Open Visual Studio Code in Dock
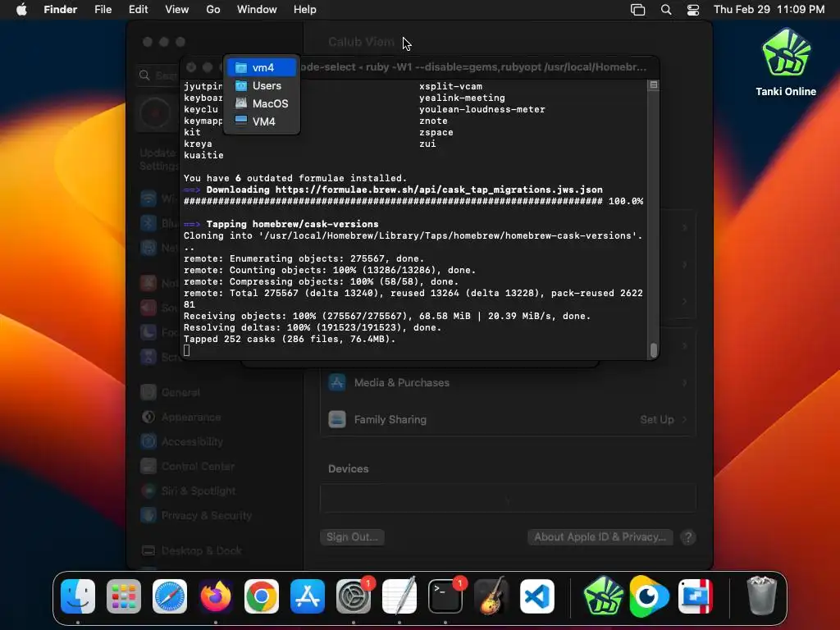 coord(537,596)
